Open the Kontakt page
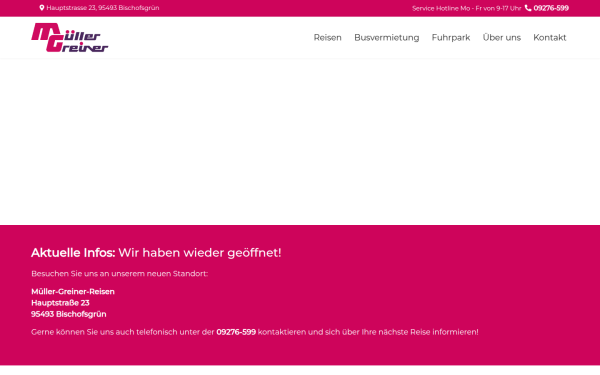The image size is (600, 375). click(549, 38)
